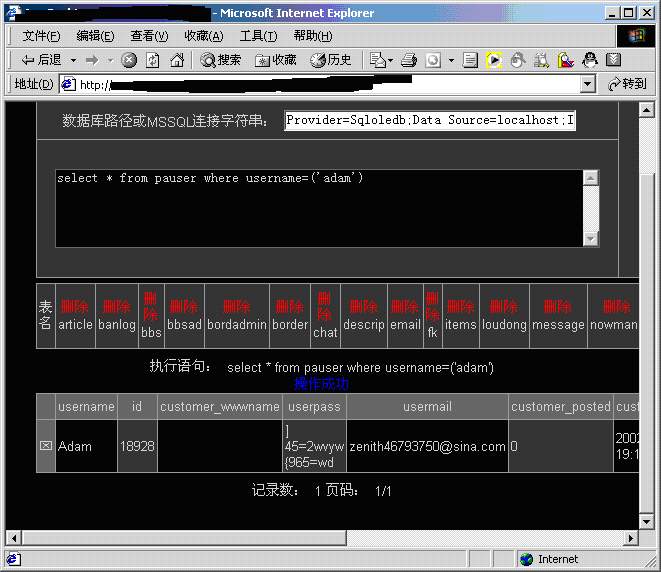
Task: Click inside the SQL query text area
Action: tap(318, 208)
